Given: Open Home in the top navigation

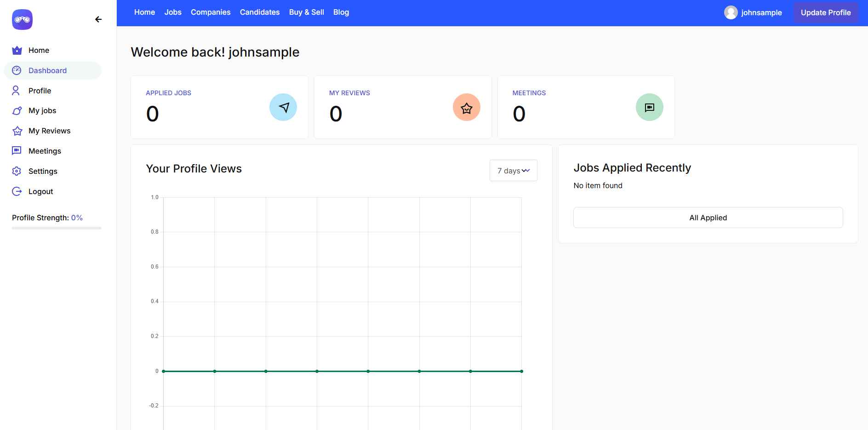Looking at the screenshot, I should point(144,12).
